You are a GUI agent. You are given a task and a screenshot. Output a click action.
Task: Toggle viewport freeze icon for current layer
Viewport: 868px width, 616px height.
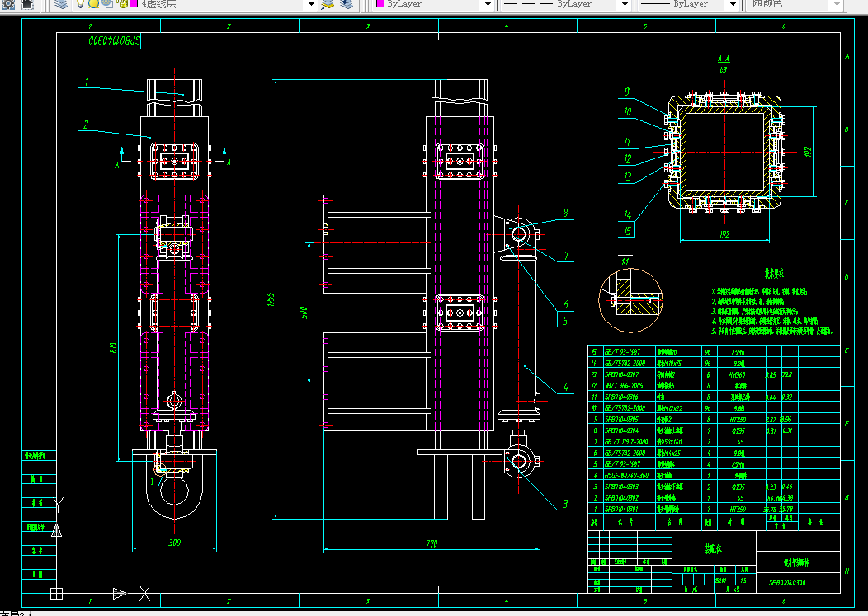coord(107,4)
